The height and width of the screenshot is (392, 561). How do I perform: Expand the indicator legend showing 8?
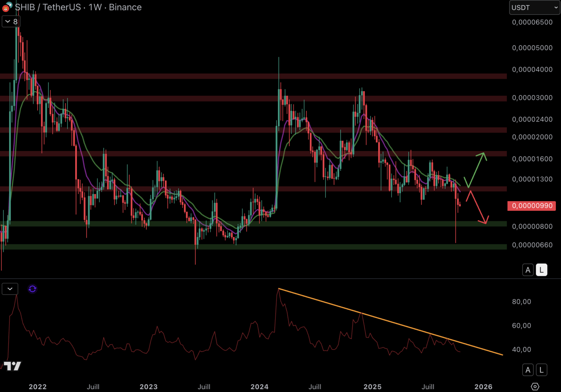[x=11, y=22]
